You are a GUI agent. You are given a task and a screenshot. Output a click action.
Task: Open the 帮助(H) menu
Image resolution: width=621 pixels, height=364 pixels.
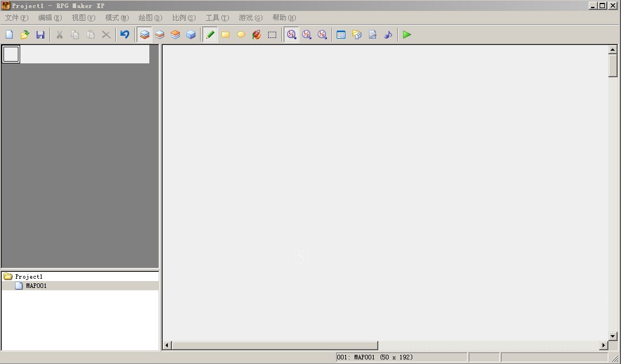point(284,18)
